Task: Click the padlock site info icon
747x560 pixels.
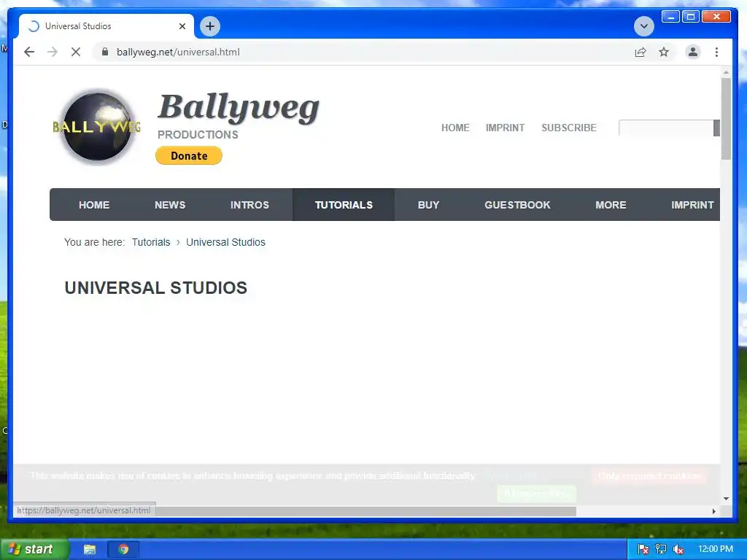Action: [x=105, y=52]
